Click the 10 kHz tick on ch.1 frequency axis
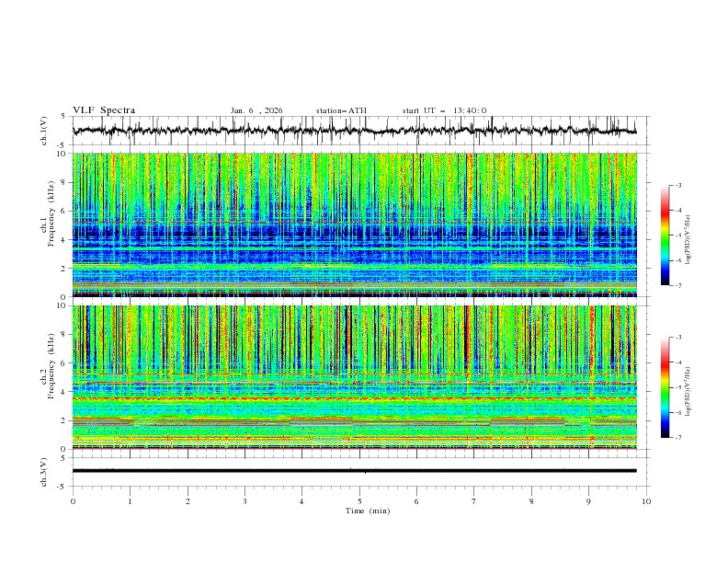This screenshot has height=563, width=728. (x=62, y=155)
